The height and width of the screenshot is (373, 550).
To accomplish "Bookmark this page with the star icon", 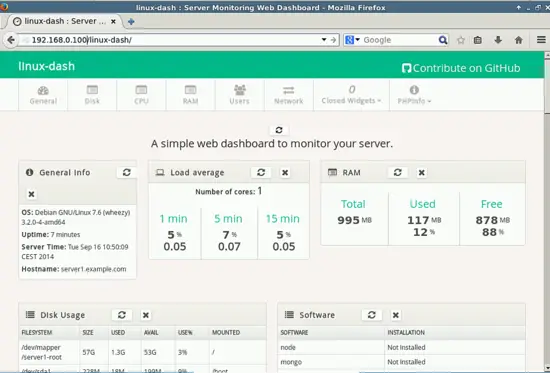I will point(461,40).
